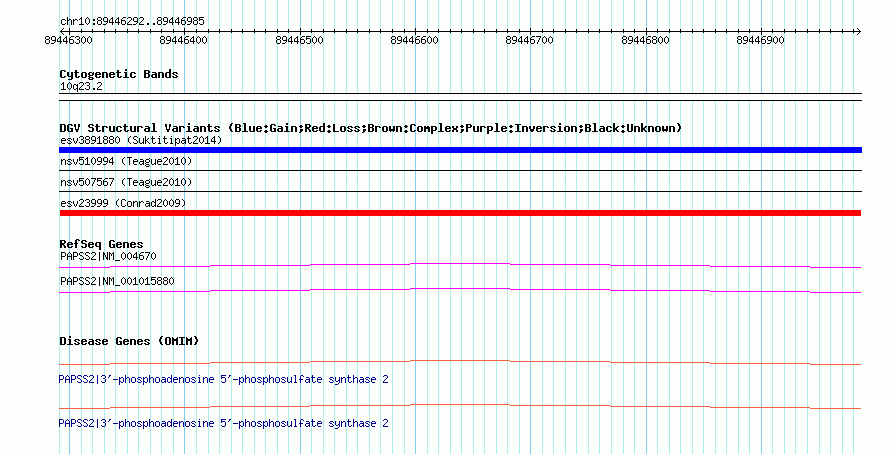Open the first PAPSS2 phosphosulfate synthase 2 link
This screenshot has width=890, height=454.
click(224, 379)
